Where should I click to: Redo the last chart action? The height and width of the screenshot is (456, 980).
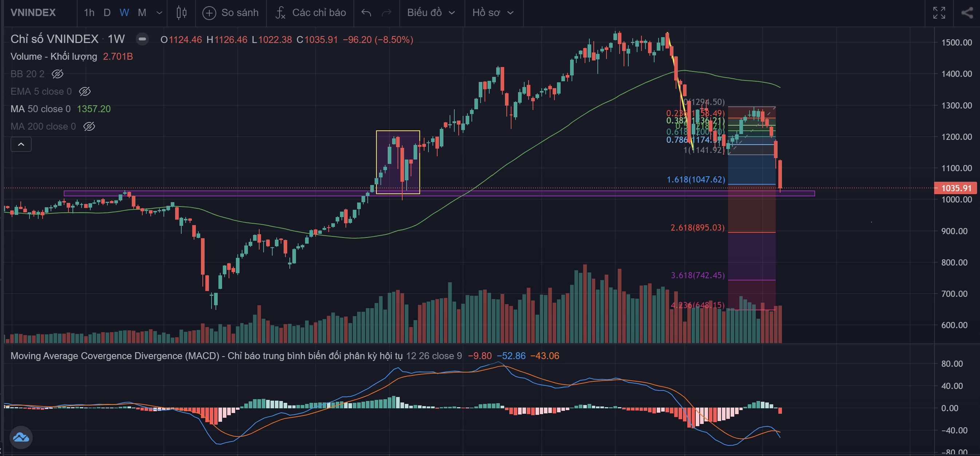[x=386, y=13]
